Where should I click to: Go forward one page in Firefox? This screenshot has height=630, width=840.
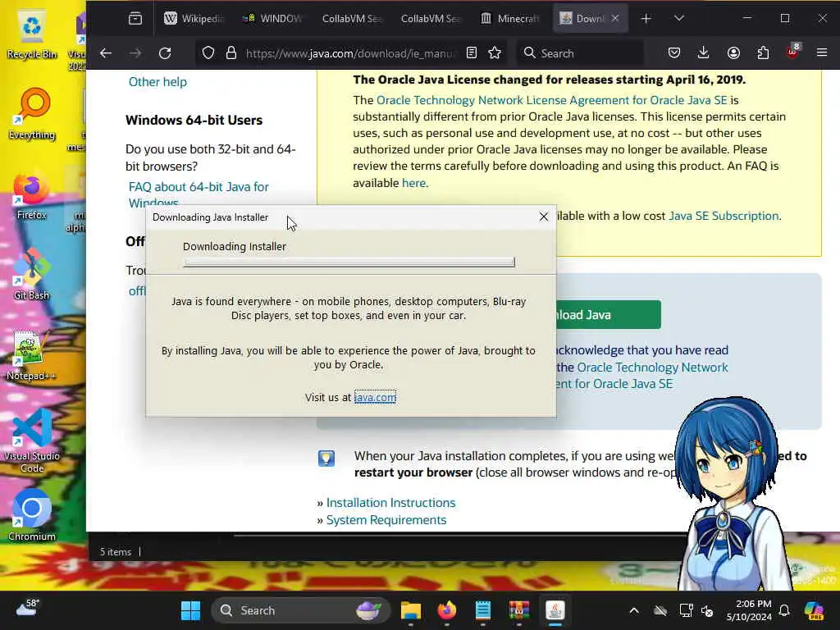click(x=135, y=53)
